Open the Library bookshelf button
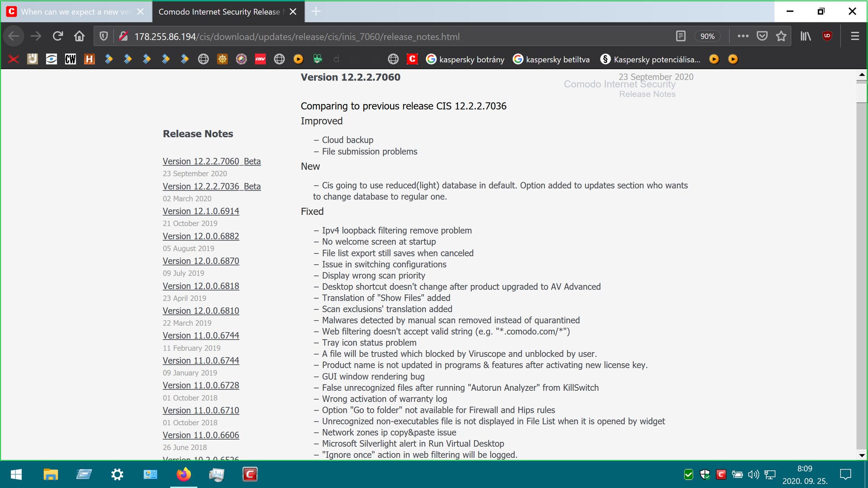Viewport: 868px width, 488px height. tap(806, 36)
